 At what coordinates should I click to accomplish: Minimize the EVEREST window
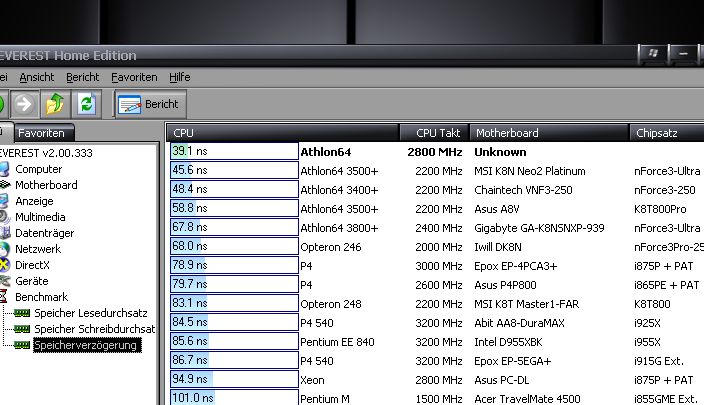[x=683, y=54]
